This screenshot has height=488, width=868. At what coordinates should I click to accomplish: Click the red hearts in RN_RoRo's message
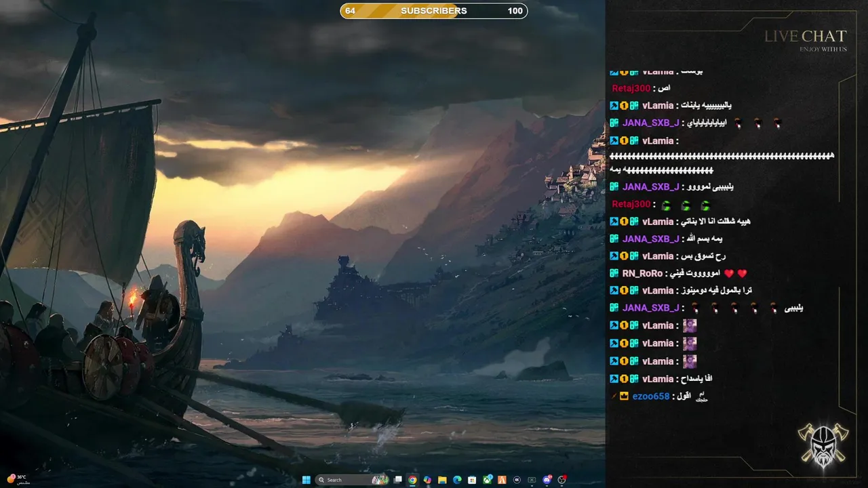(735, 273)
